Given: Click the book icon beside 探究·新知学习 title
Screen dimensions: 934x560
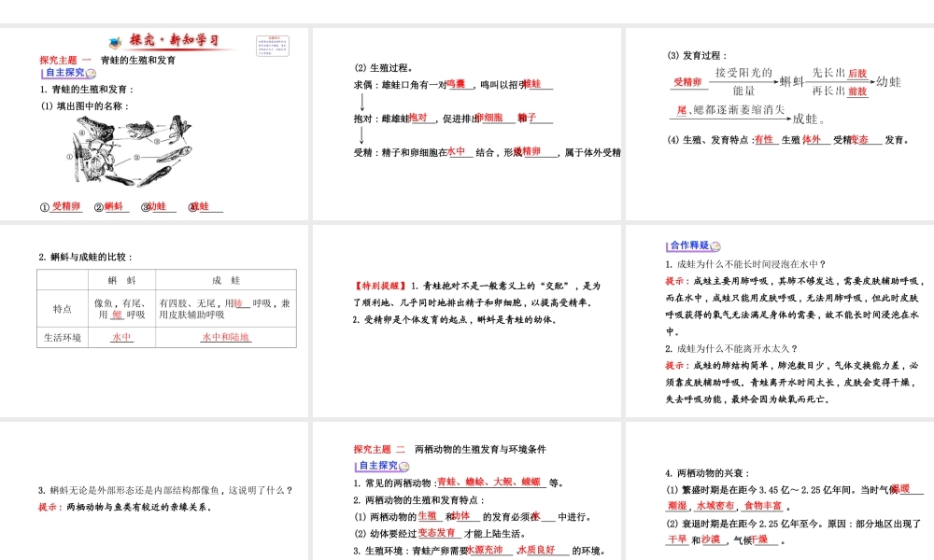Looking at the screenshot, I should point(116,42).
